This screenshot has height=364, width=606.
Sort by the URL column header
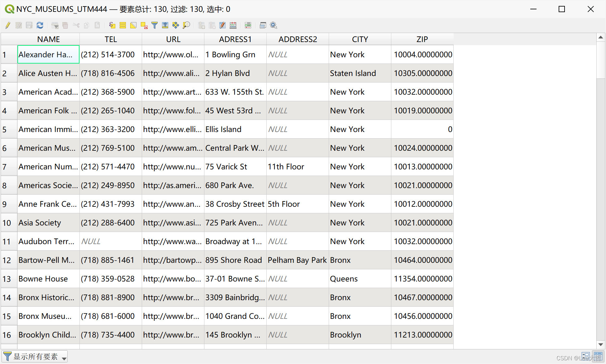pyautogui.click(x=173, y=39)
